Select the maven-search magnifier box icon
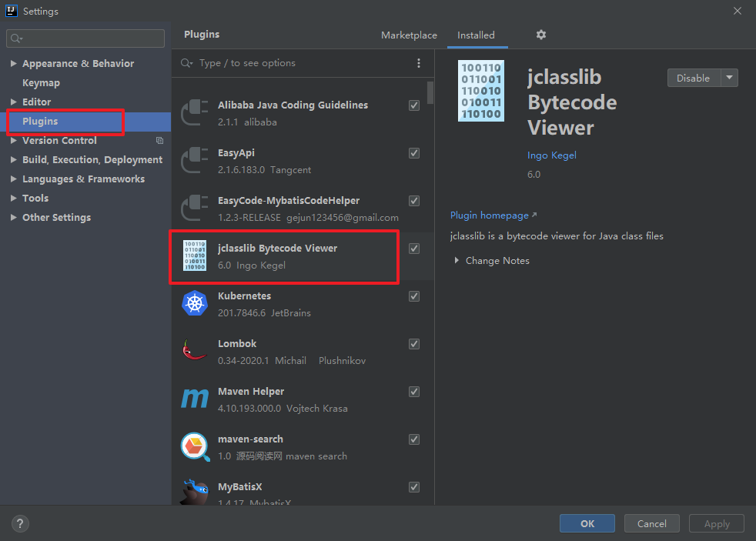The width and height of the screenshot is (756, 541). 196,446
